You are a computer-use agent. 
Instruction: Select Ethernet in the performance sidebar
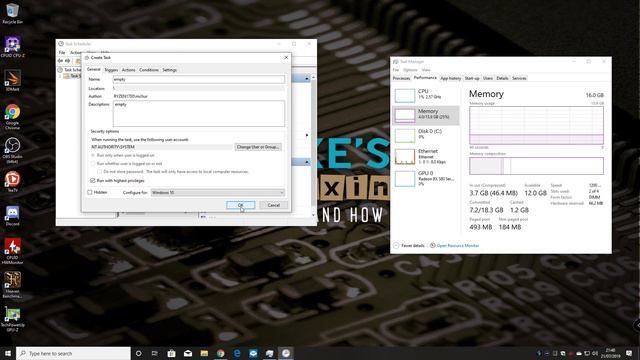426,156
